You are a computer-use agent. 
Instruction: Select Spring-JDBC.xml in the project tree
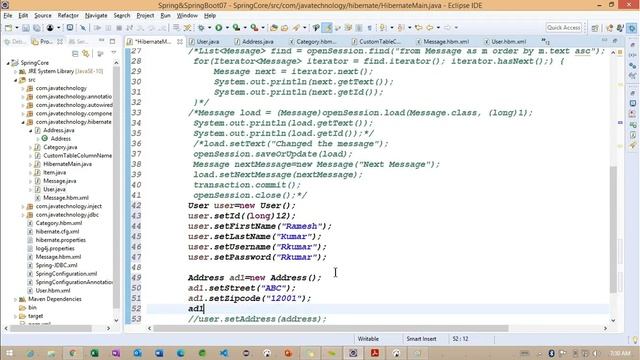(56, 265)
